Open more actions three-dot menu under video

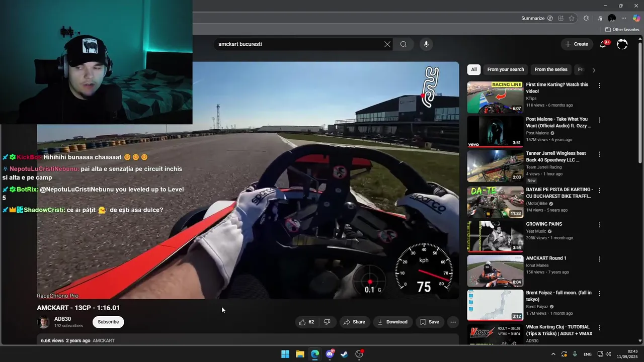pos(453,322)
